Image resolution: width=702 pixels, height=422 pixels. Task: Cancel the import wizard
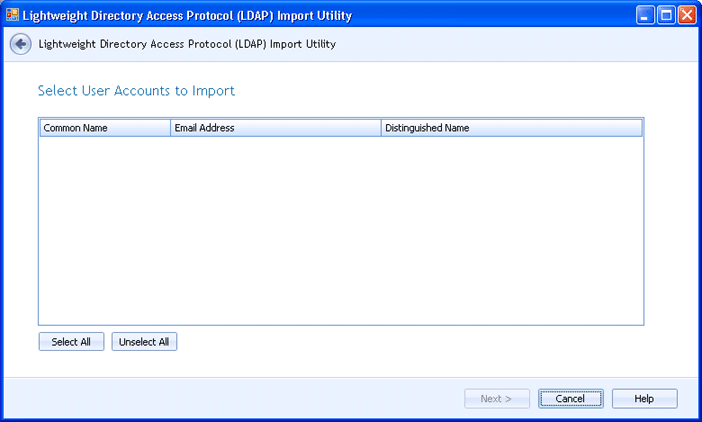click(570, 398)
